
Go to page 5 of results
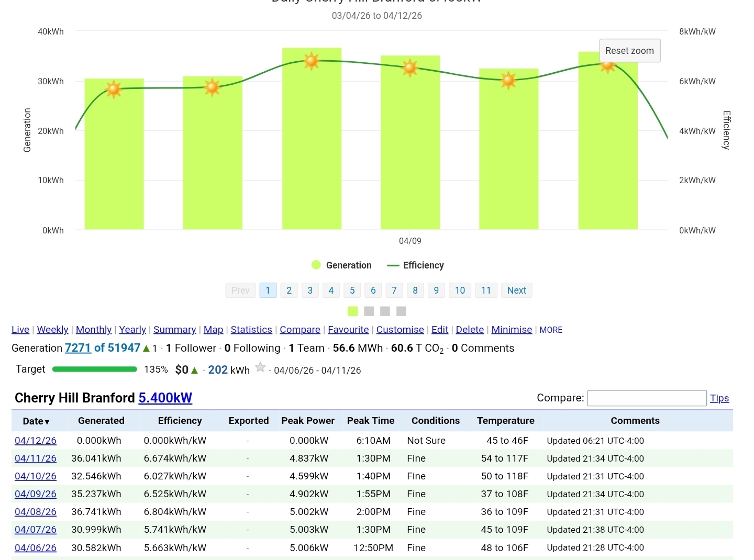(x=352, y=290)
